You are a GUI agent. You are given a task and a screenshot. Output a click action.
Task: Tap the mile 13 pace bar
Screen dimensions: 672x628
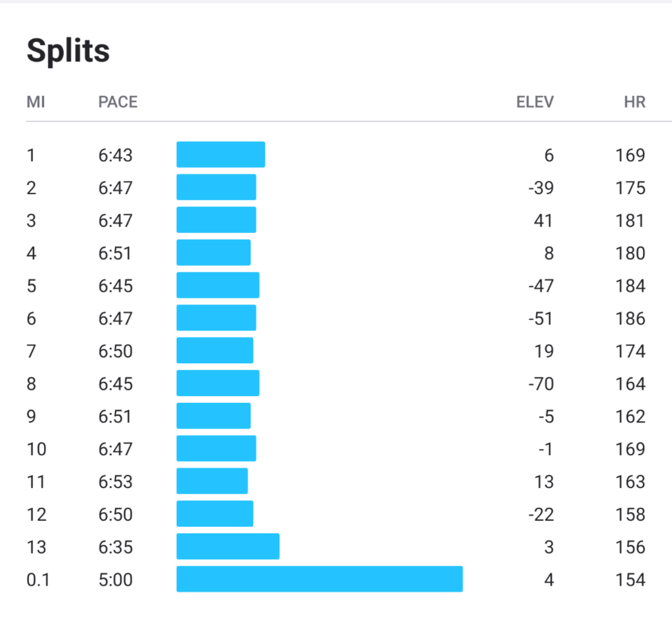coord(228,546)
